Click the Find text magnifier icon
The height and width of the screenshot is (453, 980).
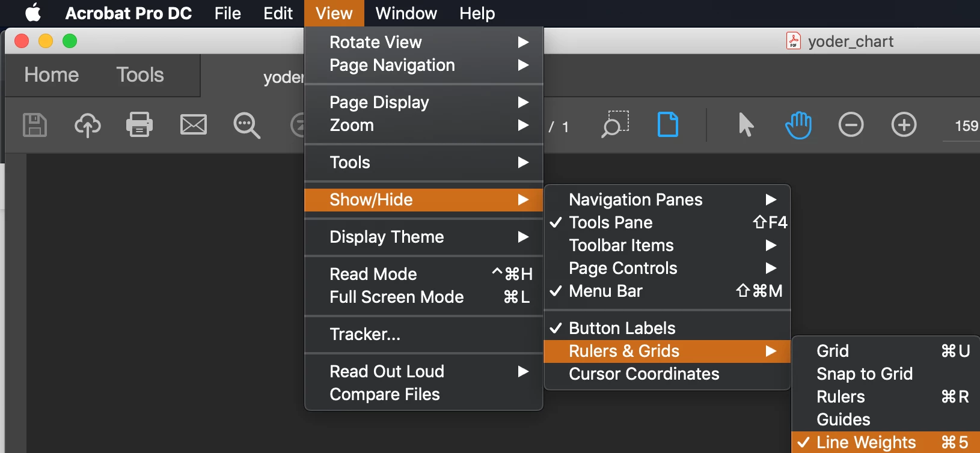click(247, 126)
